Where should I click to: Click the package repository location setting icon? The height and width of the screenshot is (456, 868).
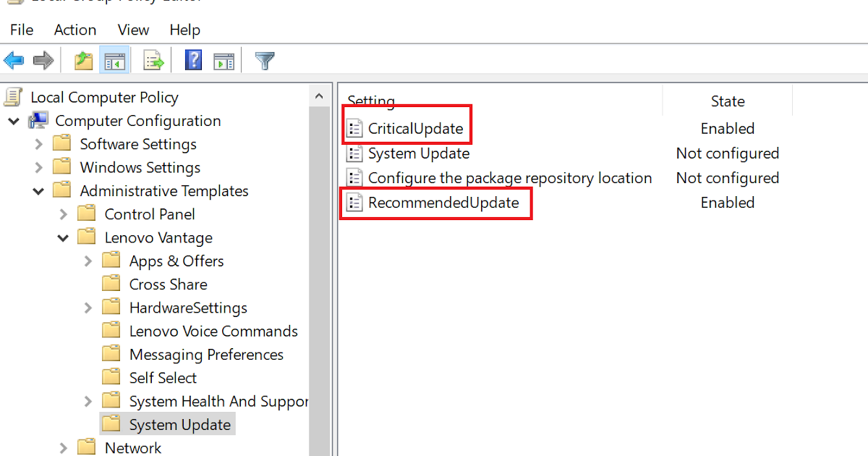coord(354,178)
